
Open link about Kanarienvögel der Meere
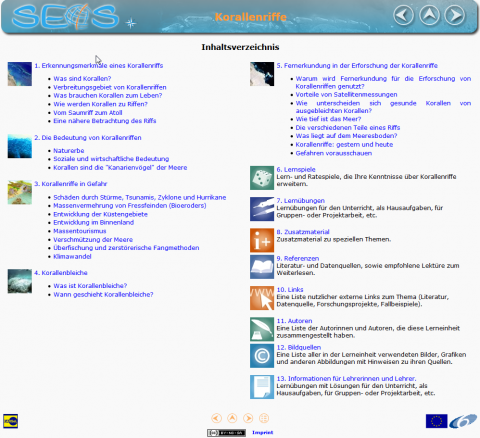click(x=120, y=168)
